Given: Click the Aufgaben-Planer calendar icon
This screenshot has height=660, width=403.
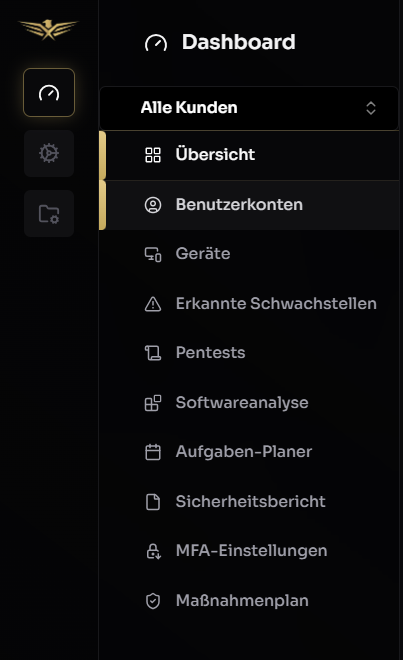Looking at the screenshot, I should click(x=153, y=452).
